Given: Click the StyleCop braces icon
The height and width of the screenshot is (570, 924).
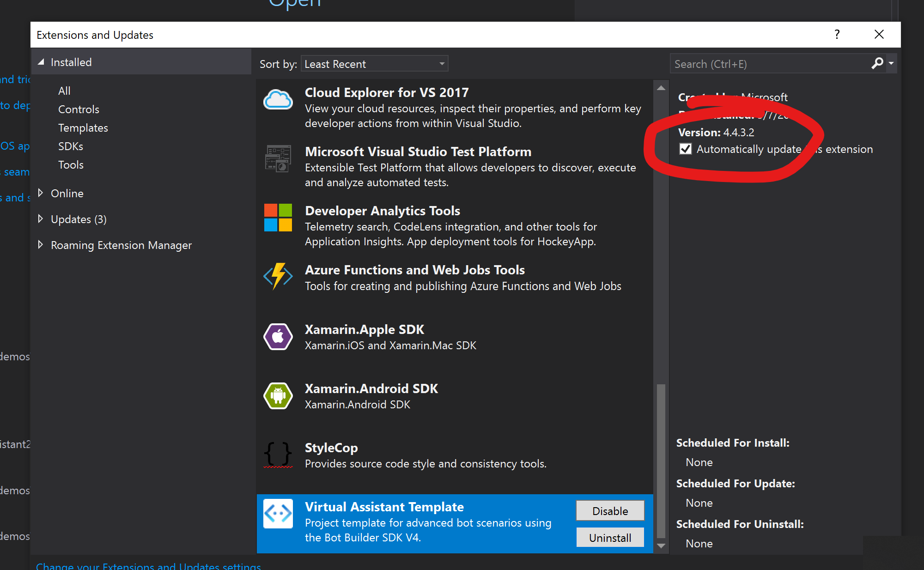Looking at the screenshot, I should pos(277,455).
